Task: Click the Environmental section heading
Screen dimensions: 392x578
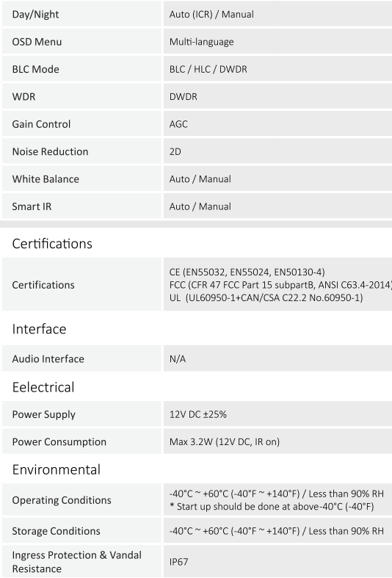Action: [x=56, y=469]
